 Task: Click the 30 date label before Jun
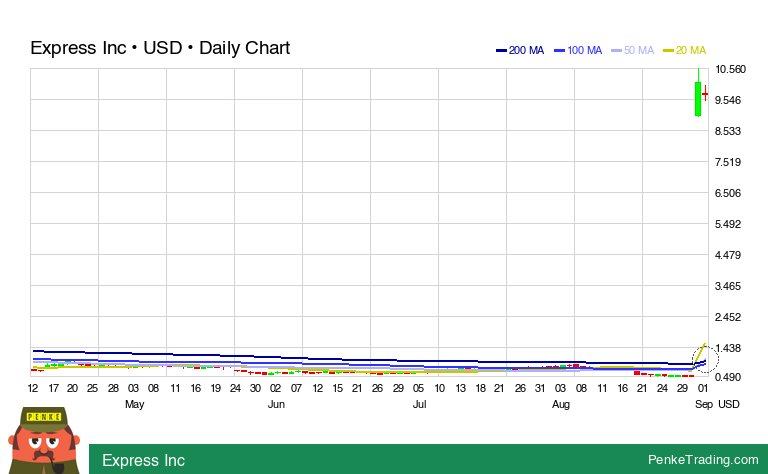[x=255, y=388]
